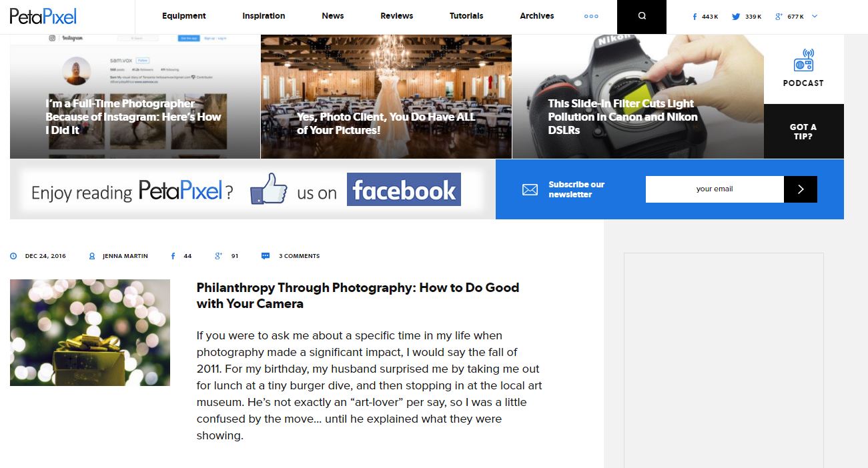Open the PetaPixel search
Viewport: 868px width, 468px height.
pyautogui.click(x=640, y=16)
